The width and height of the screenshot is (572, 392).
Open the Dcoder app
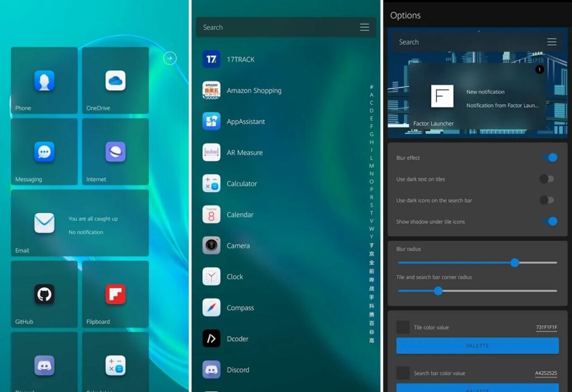point(237,338)
